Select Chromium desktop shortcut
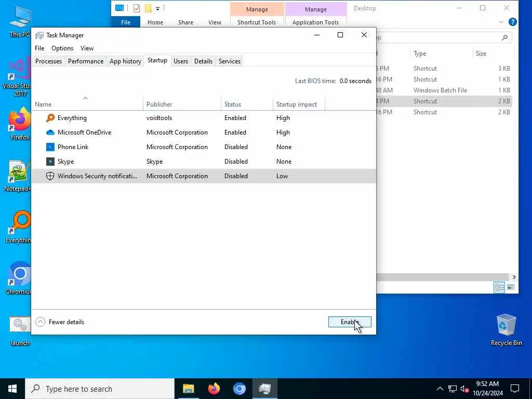The height and width of the screenshot is (399, 532). pyautogui.click(x=18, y=278)
